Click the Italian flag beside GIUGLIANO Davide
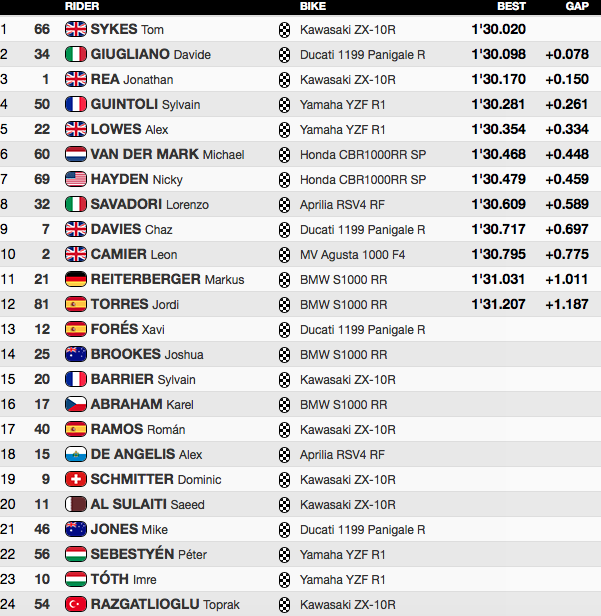This screenshot has height=616, width=601. [75, 54]
